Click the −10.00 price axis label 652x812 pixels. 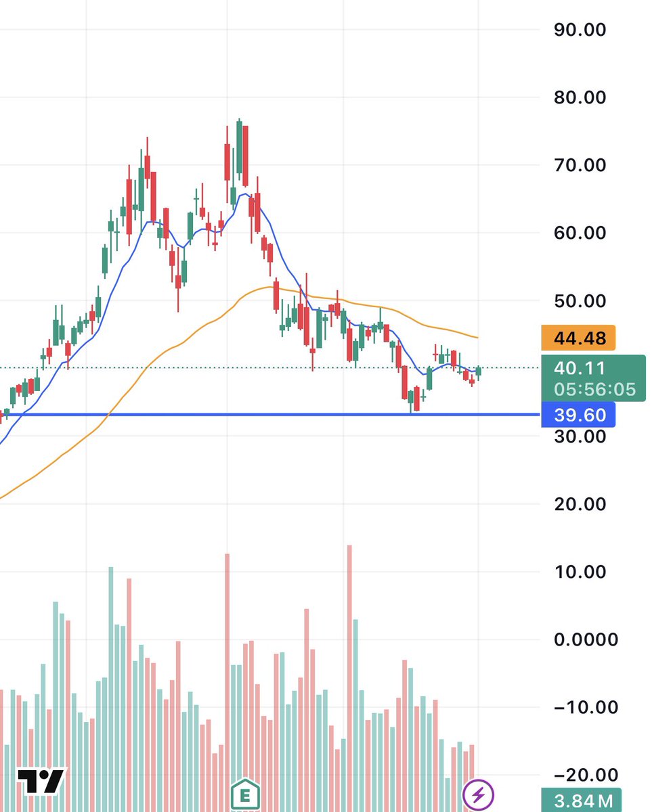click(x=586, y=707)
